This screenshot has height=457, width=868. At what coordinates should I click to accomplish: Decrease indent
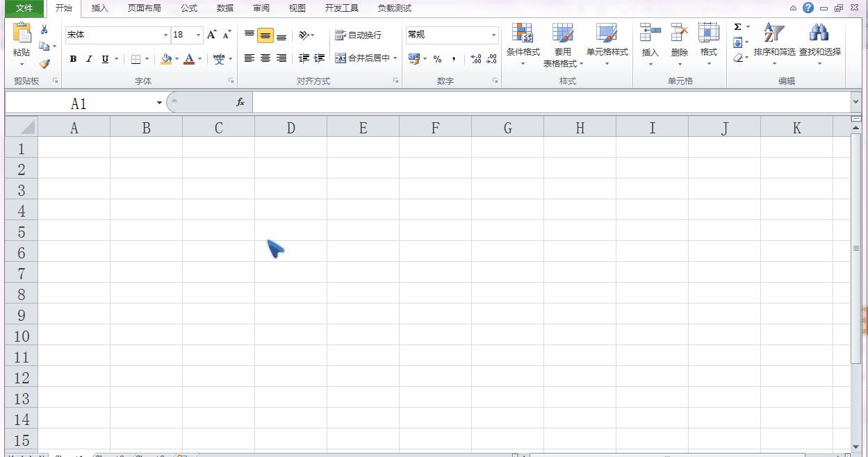pyautogui.click(x=304, y=58)
